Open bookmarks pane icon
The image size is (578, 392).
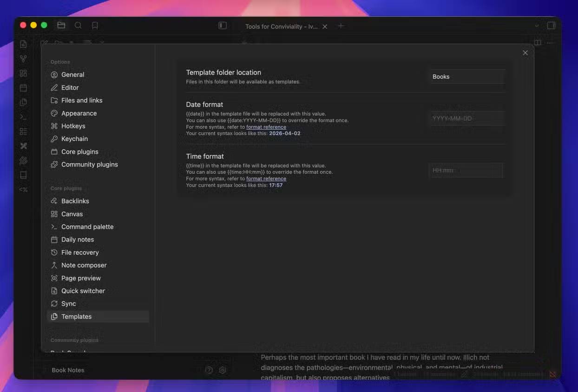(x=95, y=26)
